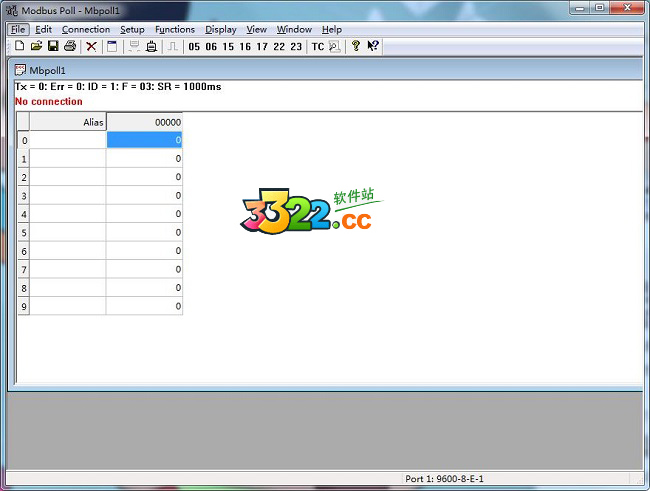Click the communication traffic icon next to TC
The height and width of the screenshot is (491, 650).
pyautogui.click(x=335, y=46)
